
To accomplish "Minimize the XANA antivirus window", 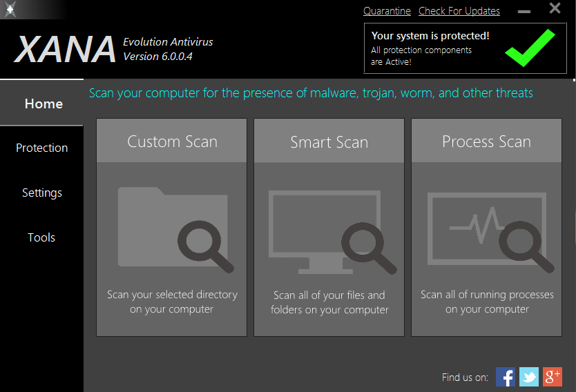I will tap(525, 11).
